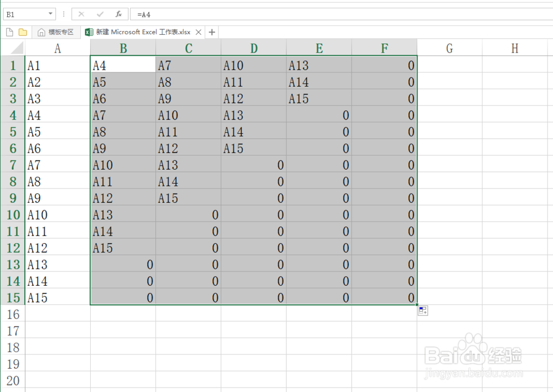553x392 pixels.
Task: Click the new document icon
Action: pos(9,33)
